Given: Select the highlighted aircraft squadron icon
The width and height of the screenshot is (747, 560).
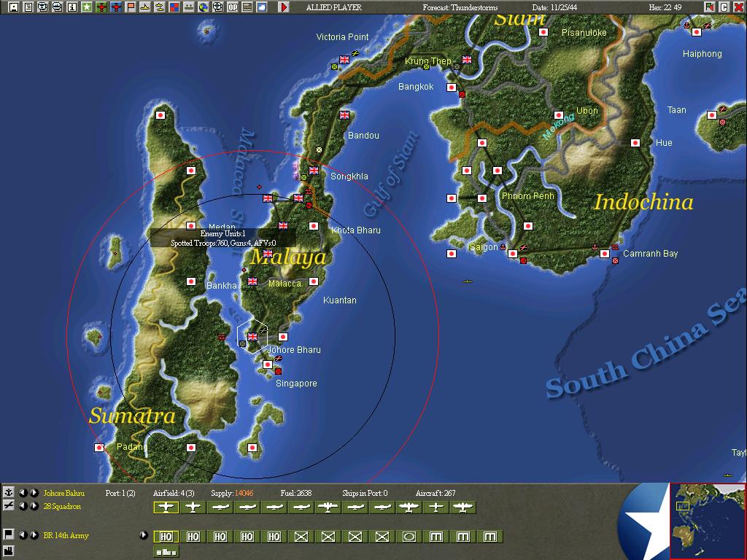Looking at the screenshot, I should pos(166,507).
